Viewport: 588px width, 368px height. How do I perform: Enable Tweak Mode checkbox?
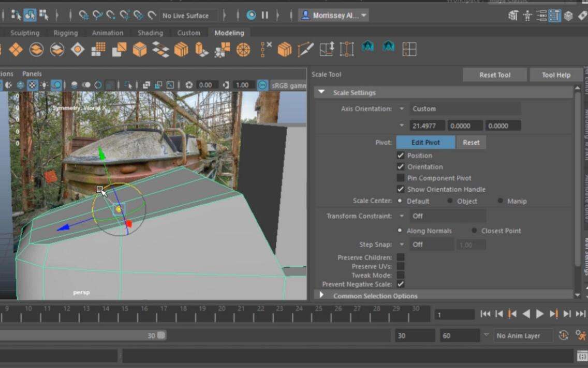point(401,275)
